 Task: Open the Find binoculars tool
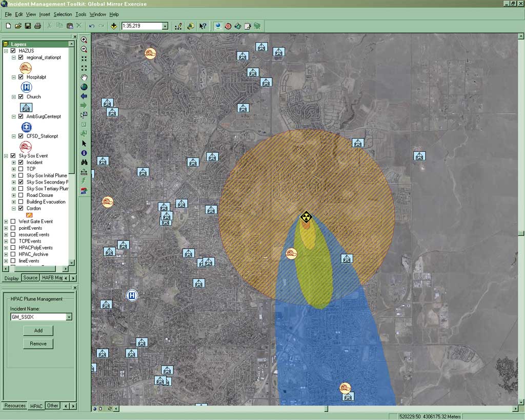(x=84, y=162)
